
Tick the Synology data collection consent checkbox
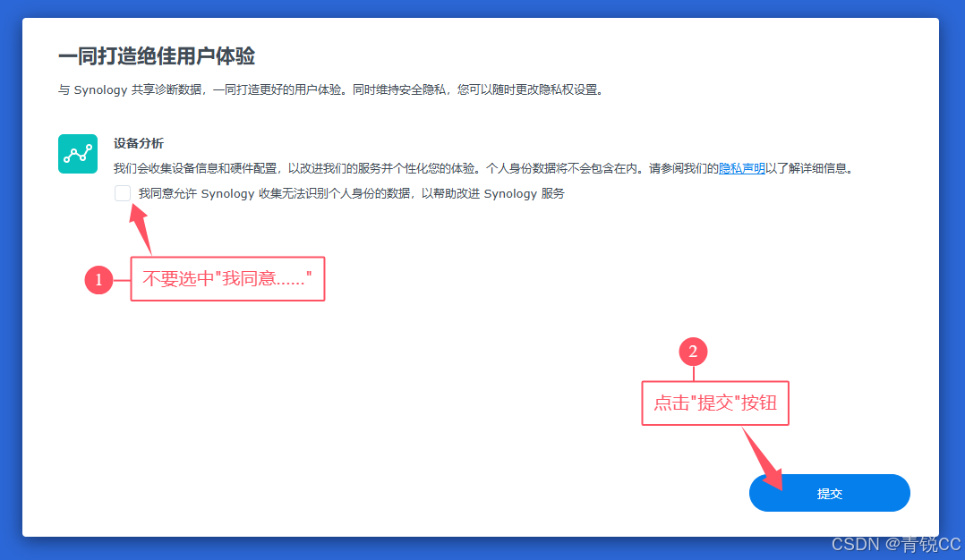[x=123, y=193]
